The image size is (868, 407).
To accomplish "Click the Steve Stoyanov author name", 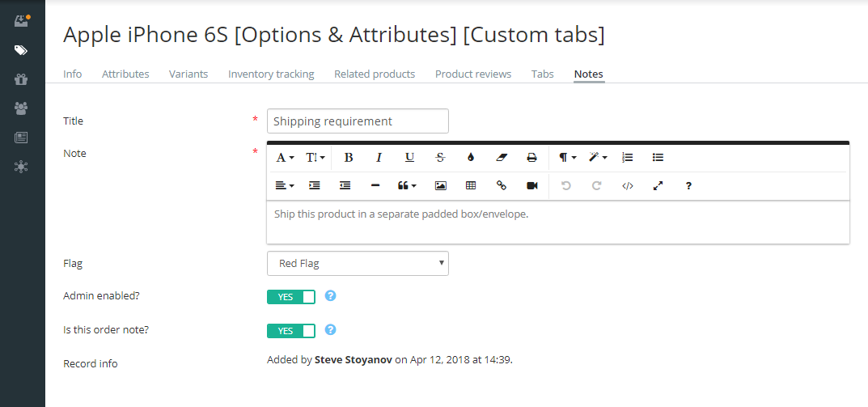I will tap(354, 361).
